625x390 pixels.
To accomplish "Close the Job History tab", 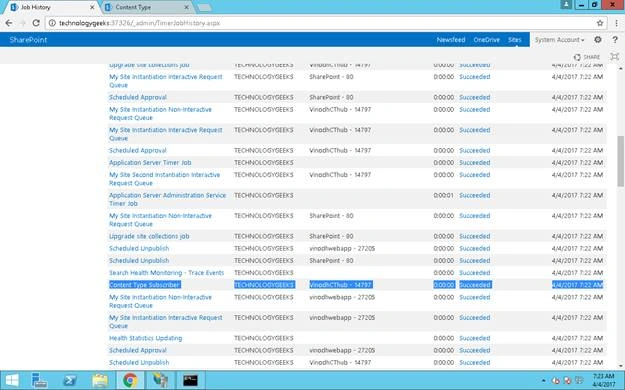I will (92, 7).
